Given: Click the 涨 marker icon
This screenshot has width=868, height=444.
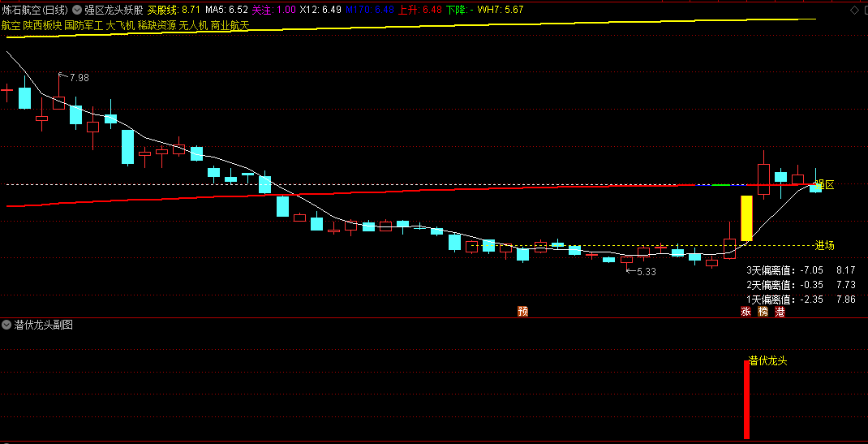Looking at the screenshot, I should point(746,312).
